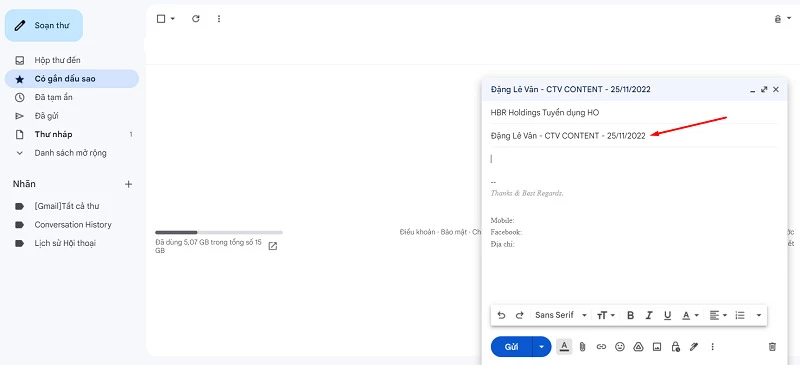This screenshot has height=365, width=800.
Task: Click the refresh icon
Action: [195, 19]
